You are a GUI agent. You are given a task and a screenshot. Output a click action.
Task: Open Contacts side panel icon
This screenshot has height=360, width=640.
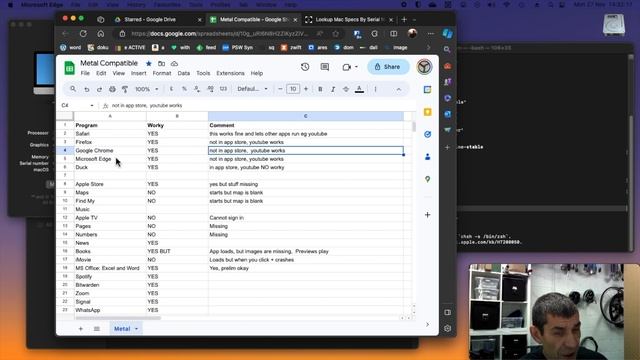tap(427, 157)
